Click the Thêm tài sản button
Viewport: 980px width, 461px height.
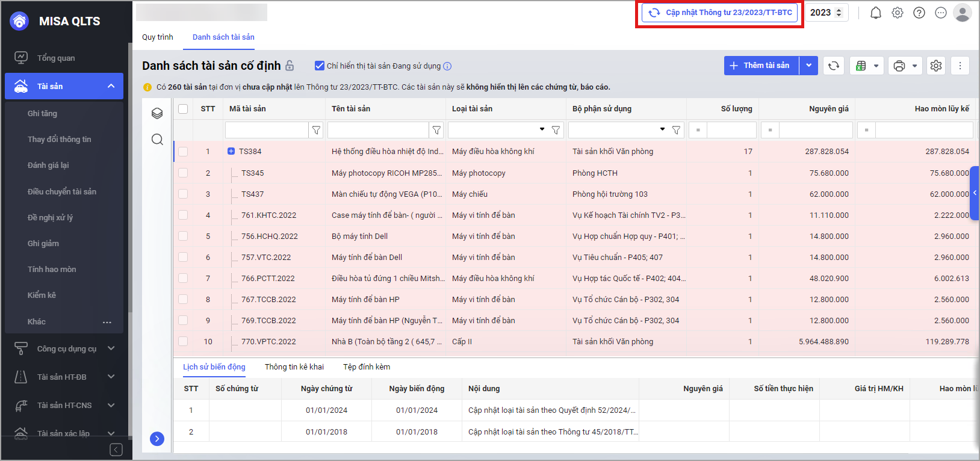coord(761,66)
